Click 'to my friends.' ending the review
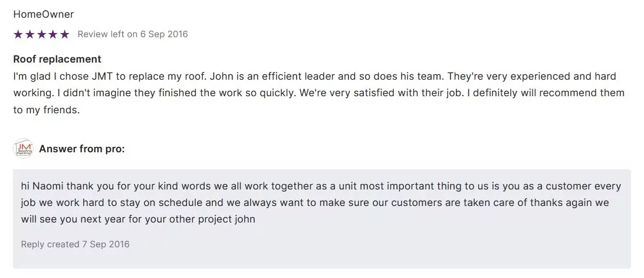This screenshot has height=278, width=644. pyautogui.click(x=45, y=110)
